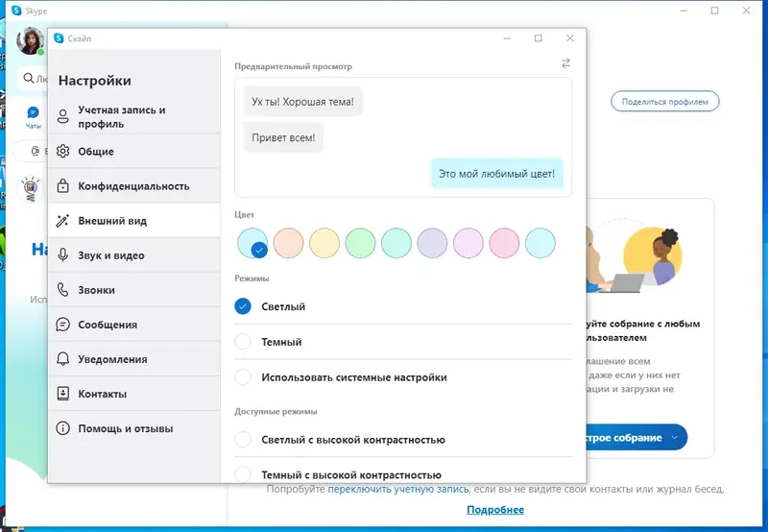This screenshot has width=768, height=532.
Task: Click the Skype logo in Скайп title bar
Action: (x=59, y=38)
